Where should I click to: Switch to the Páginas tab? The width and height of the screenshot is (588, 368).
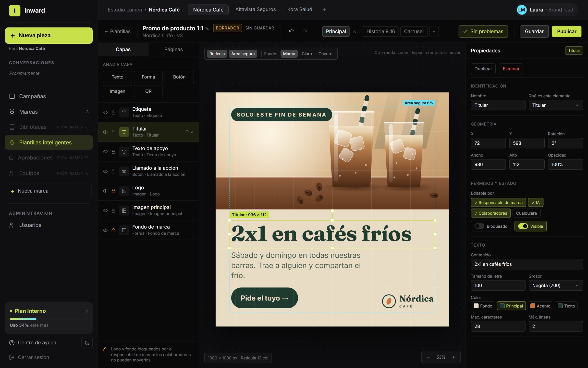point(173,49)
